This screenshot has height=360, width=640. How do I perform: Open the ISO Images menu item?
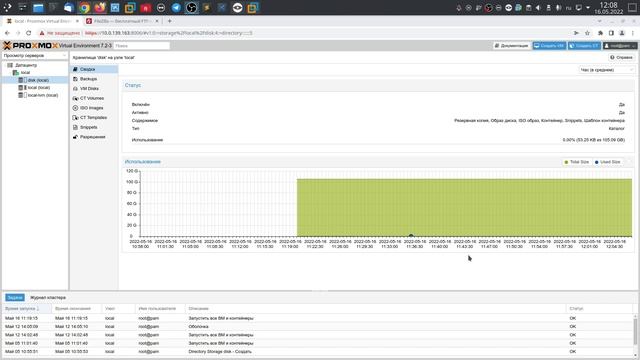tap(94, 108)
